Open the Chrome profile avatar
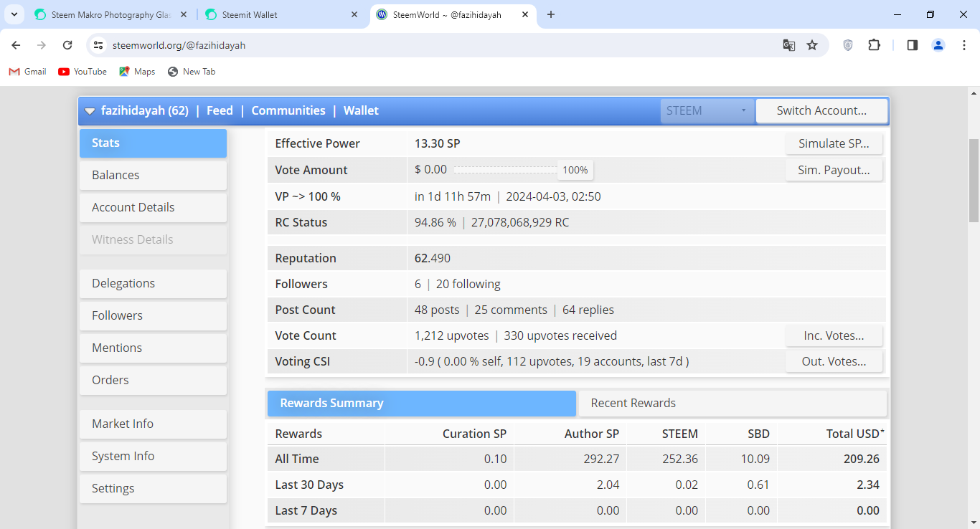Screen dimensions: 980x529 click(x=938, y=45)
